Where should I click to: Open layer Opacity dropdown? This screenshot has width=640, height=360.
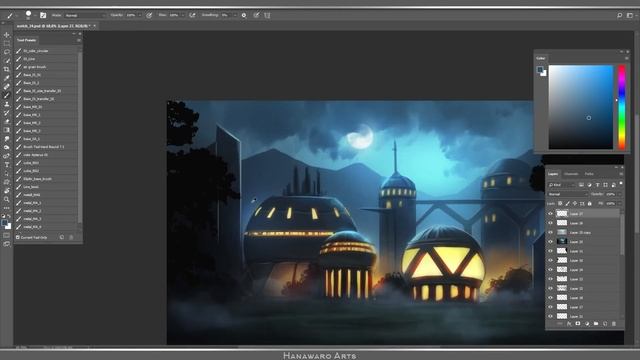(x=620, y=194)
